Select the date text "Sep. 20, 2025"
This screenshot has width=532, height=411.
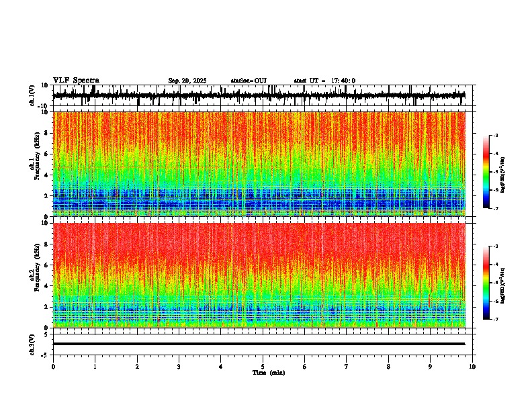pos(187,81)
